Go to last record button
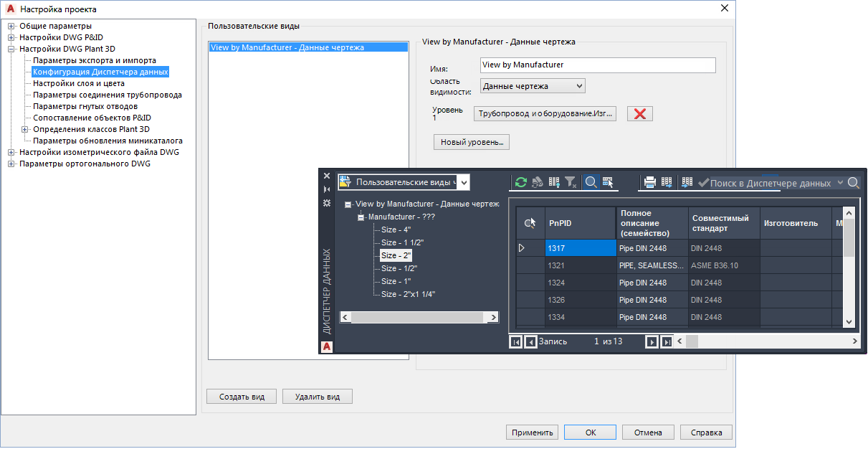This screenshot has width=868, height=449. point(667,342)
